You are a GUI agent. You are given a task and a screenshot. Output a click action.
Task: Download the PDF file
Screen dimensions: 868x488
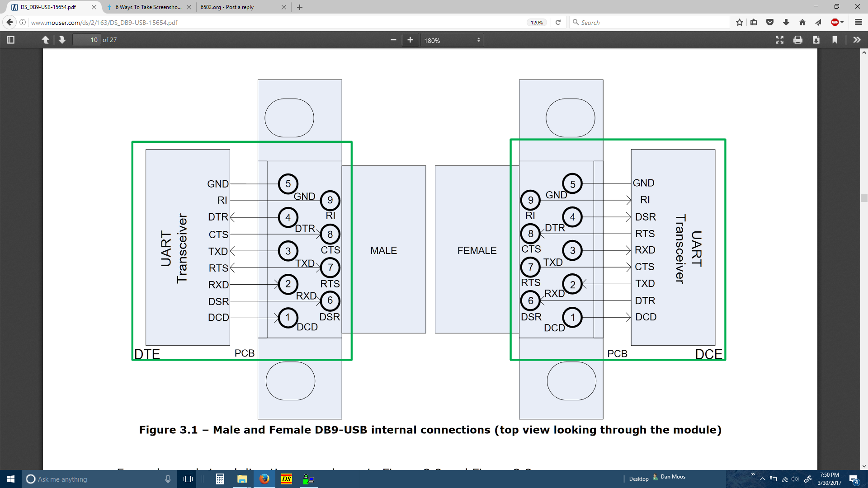point(816,40)
